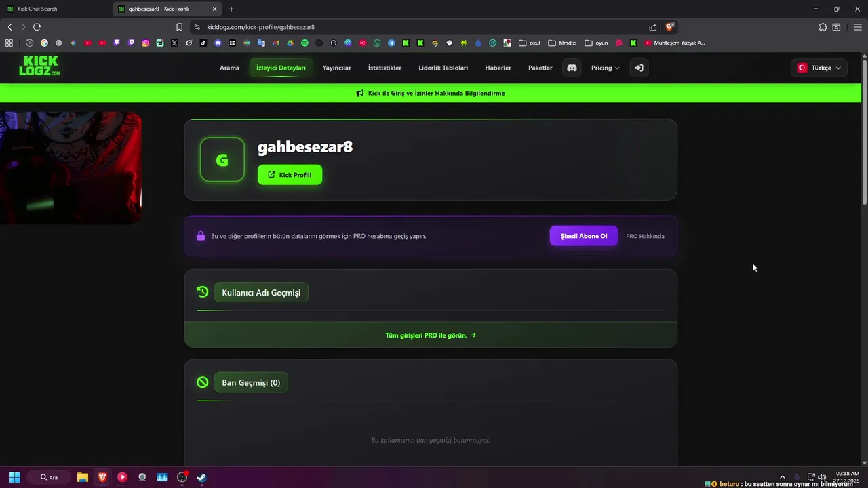Click the share icon in address bar

point(652,27)
